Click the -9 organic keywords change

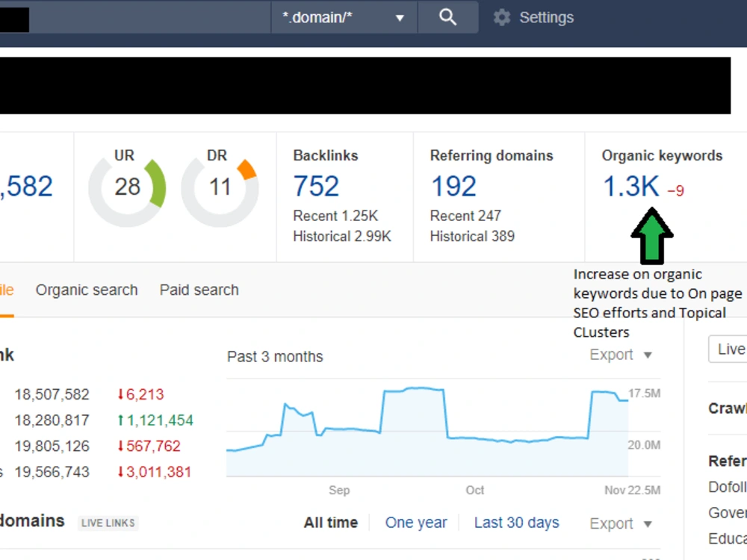(x=675, y=191)
